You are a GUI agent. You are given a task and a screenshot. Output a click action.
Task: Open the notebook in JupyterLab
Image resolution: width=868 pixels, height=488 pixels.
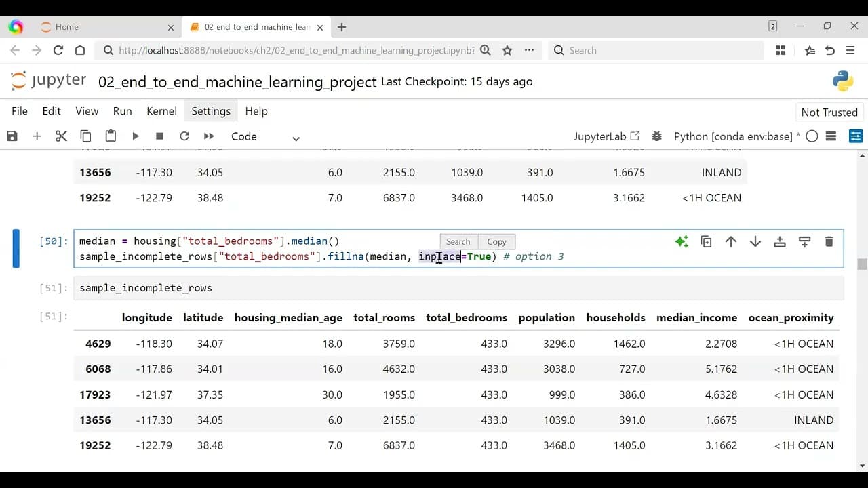coord(606,136)
